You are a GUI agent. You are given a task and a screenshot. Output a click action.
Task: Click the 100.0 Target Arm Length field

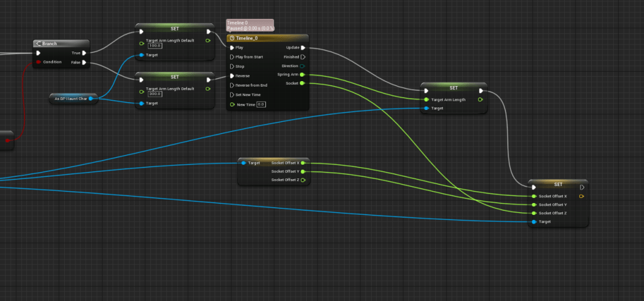155,46
